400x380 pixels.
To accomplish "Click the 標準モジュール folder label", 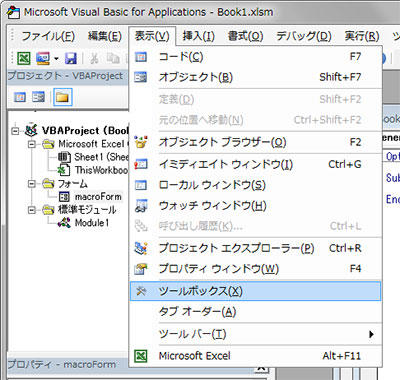I will tap(87, 210).
